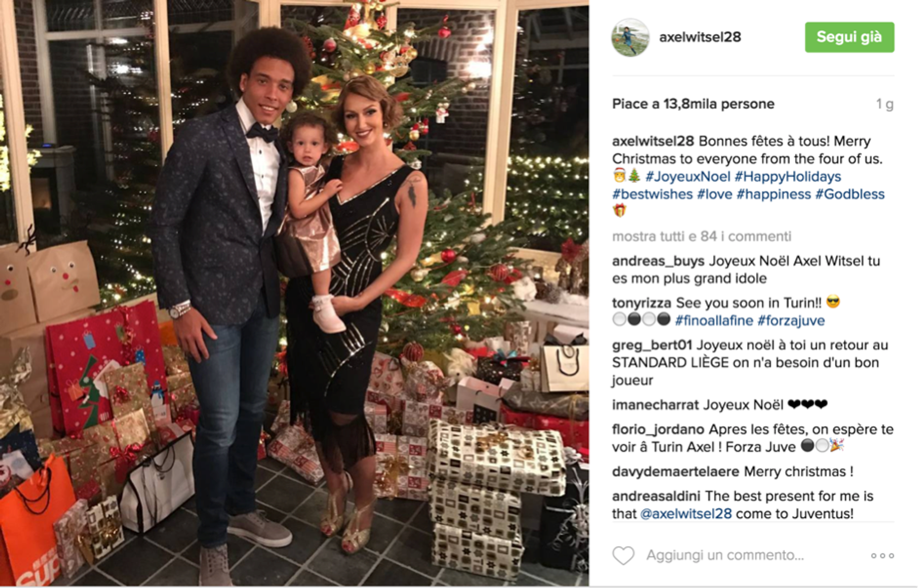
Task: Click the comment field 'Aggiungi un commento...'
Action: pyautogui.click(x=725, y=555)
